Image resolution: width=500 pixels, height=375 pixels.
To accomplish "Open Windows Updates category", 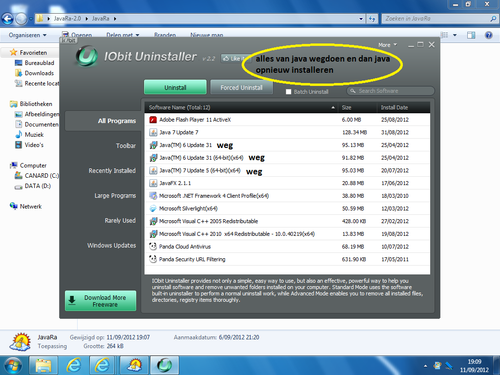I will [x=111, y=245].
